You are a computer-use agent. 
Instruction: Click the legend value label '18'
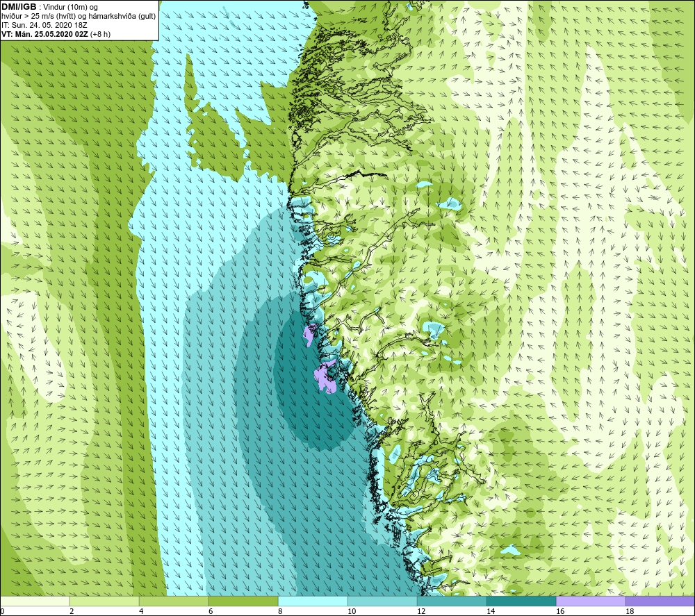tap(630, 611)
